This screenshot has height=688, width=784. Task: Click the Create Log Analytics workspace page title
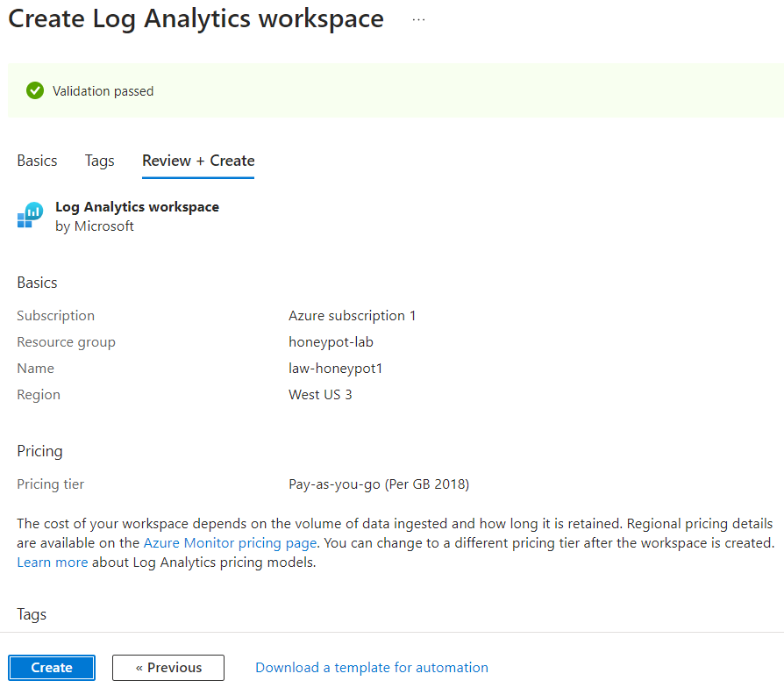point(195,18)
